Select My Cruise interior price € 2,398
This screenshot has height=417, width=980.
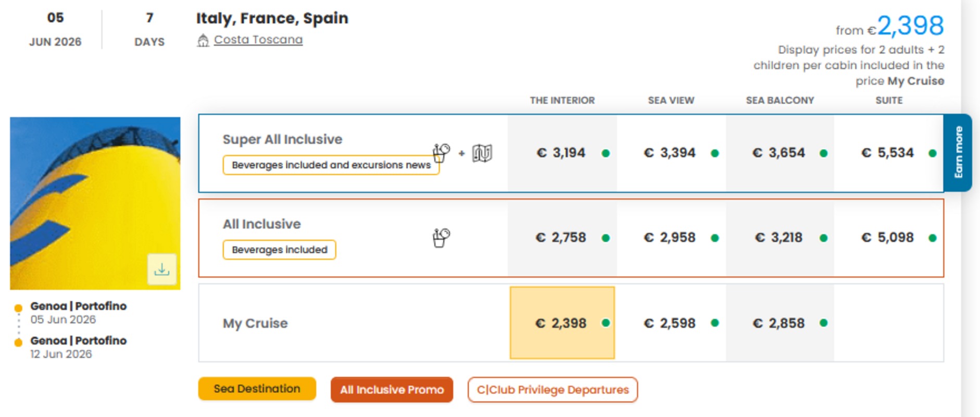(561, 323)
